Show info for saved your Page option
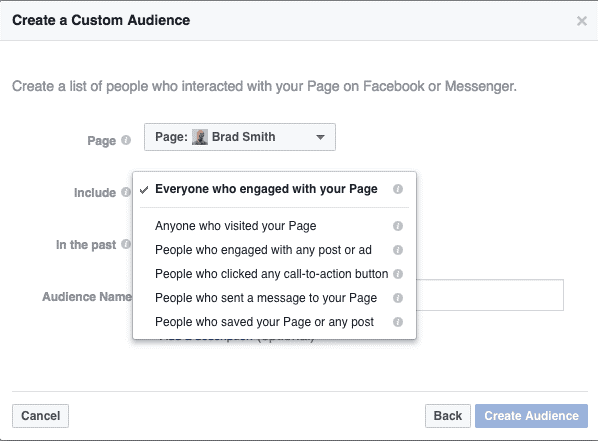 coord(398,322)
